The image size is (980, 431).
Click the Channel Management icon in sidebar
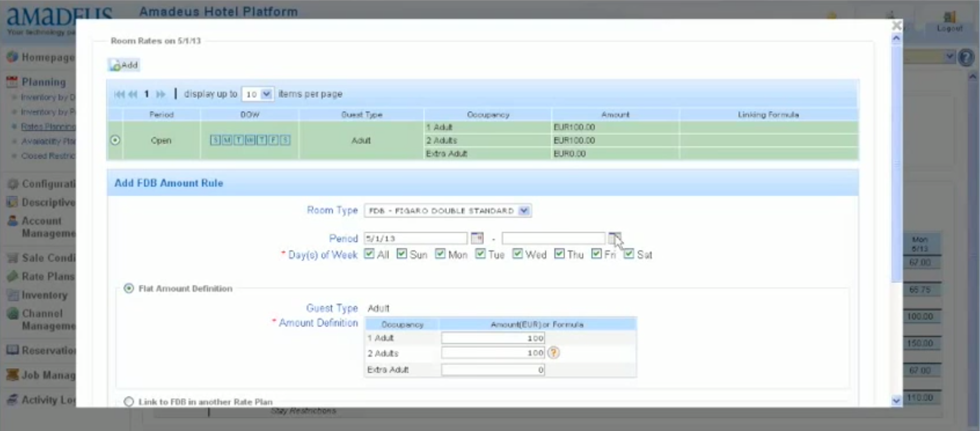pyautogui.click(x=13, y=314)
